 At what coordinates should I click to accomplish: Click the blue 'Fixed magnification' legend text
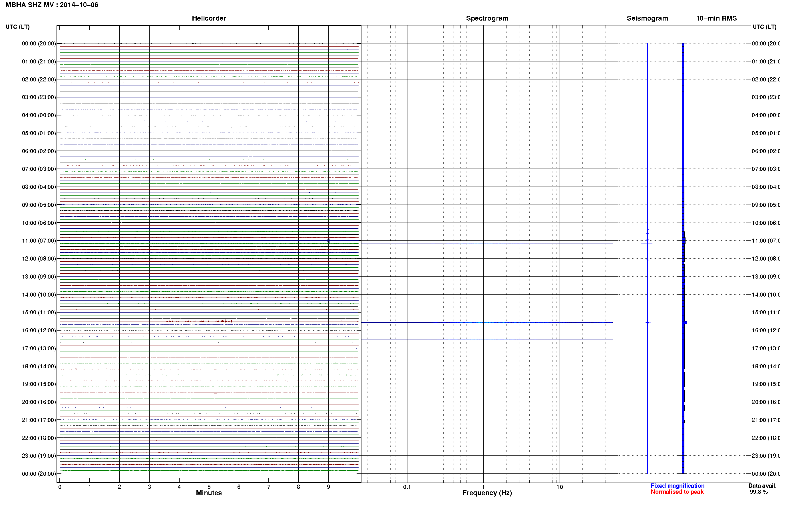pos(678,486)
